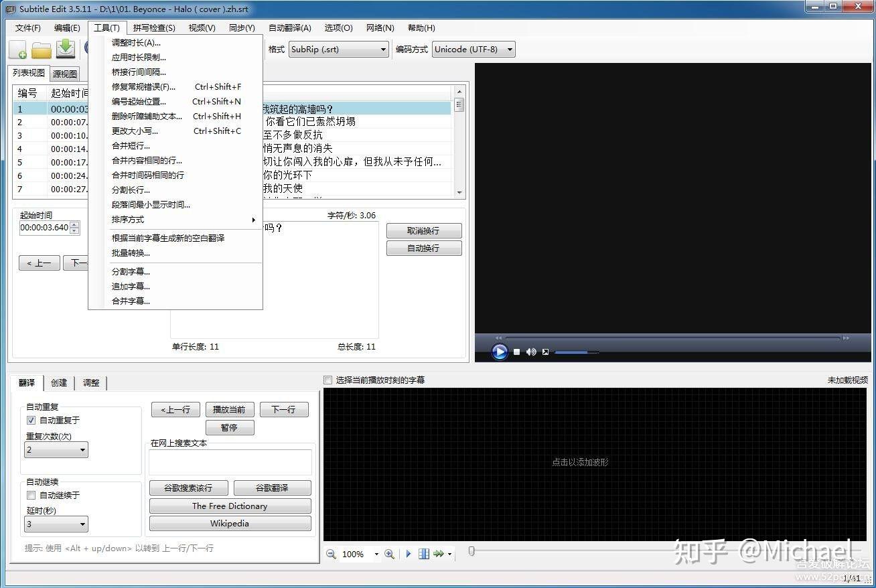Enable 选择当前播放时刻的字幕 option
The width and height of the screenshot is (876, 588).
[x=327, y=380]
